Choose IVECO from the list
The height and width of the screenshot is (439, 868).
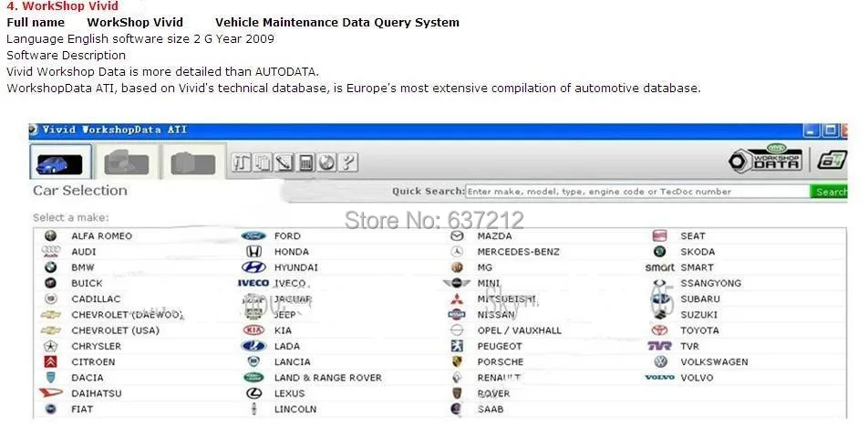(290, 283)
